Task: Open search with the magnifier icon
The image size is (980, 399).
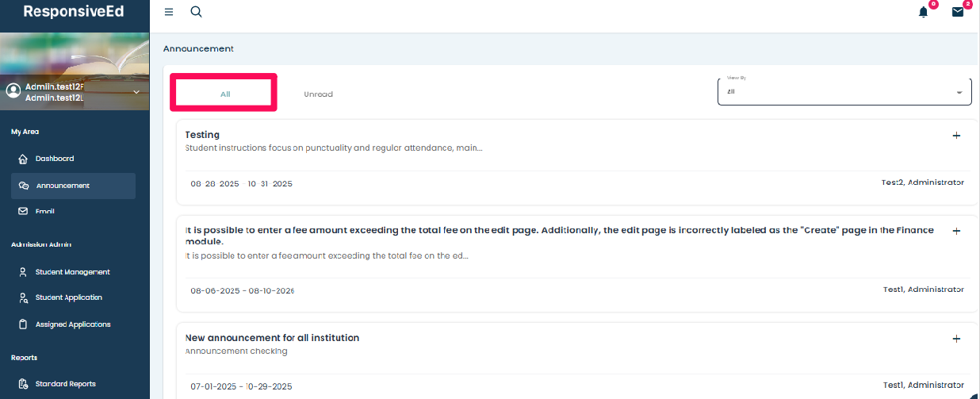Action: [x=197, y=12]
